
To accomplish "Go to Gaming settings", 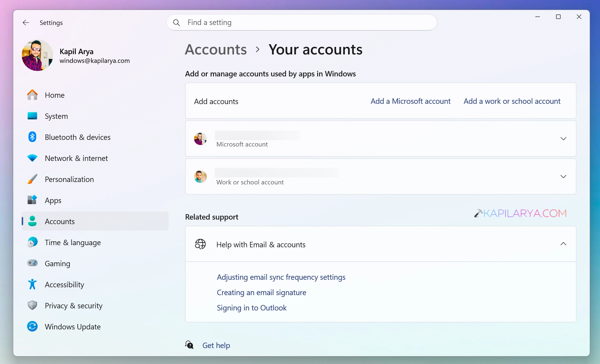I will (x=95, y=264).
